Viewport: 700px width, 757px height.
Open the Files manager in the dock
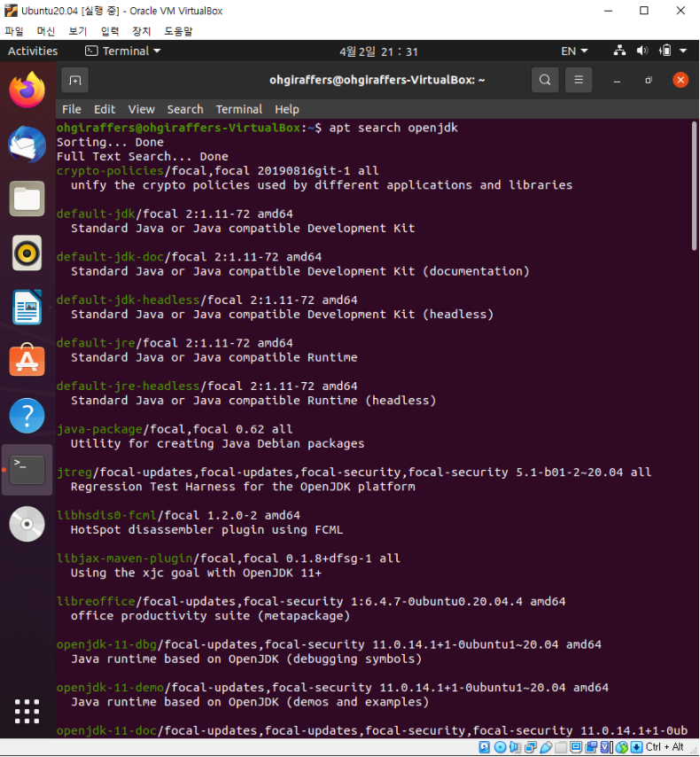click(27, 199)
